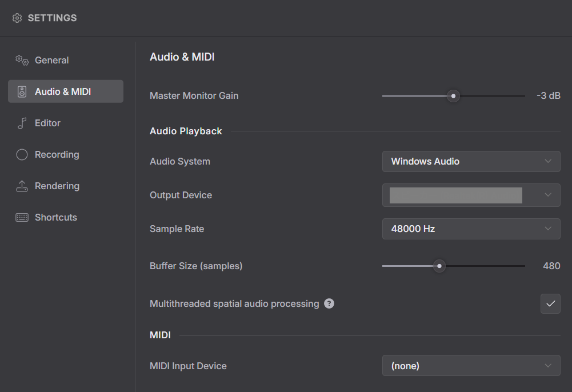Go to General settings tab
This screenshot has width=572, height=392.
tap(66, 60)
